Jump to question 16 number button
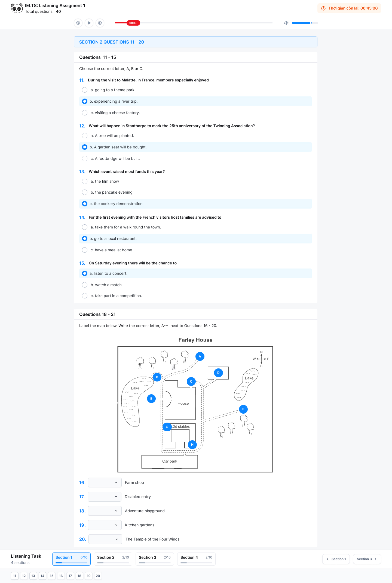Viewport: 392px width, 583px height. tap(61, 576)
